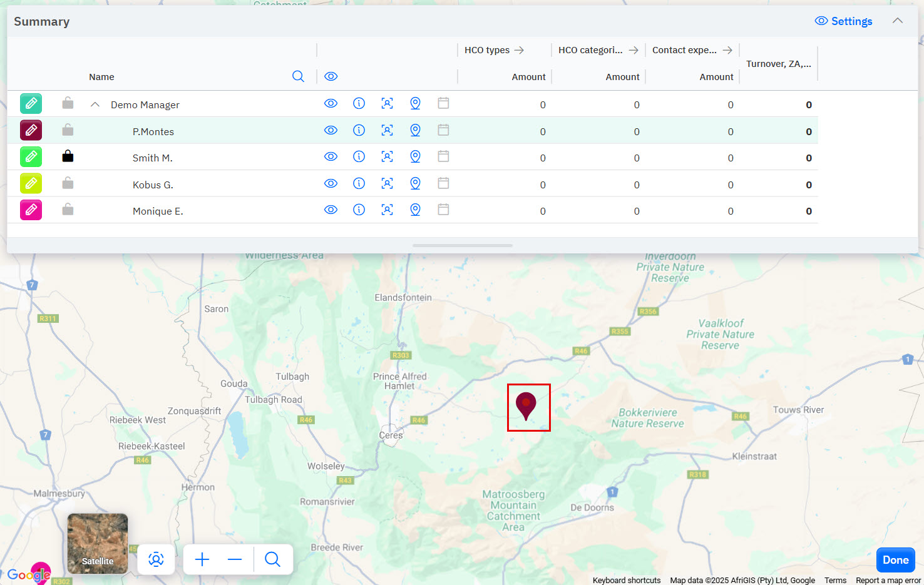This screenshot has height=585, width=924.
Task: Click the search icon beside Name column
Action: click(298, 76)
